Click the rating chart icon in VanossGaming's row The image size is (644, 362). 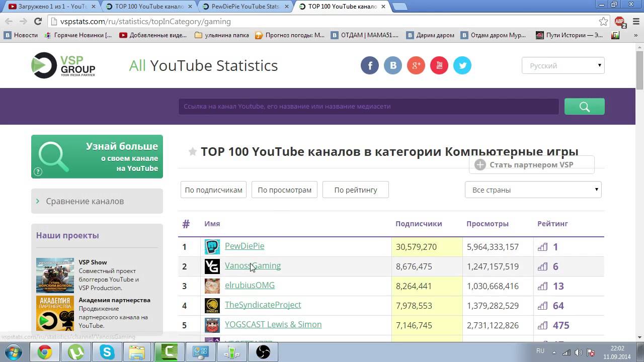tap(542, 266)
